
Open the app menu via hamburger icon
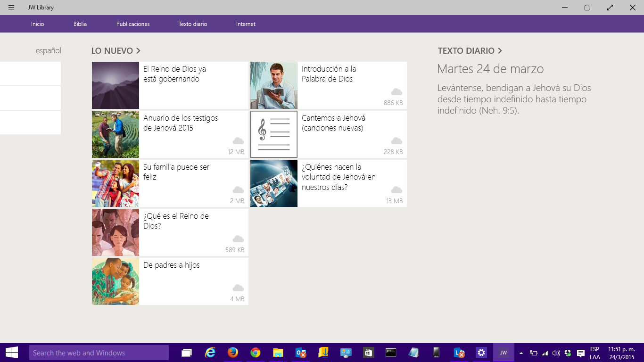pyautogui.click(x=10, y=7)
